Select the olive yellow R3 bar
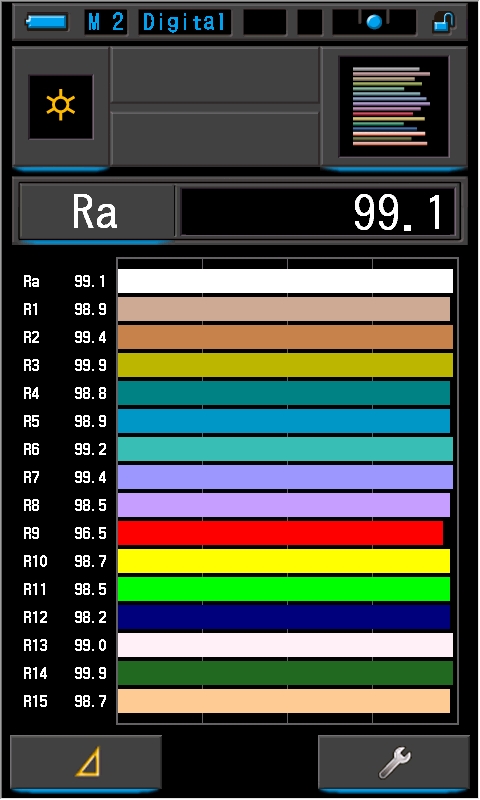The height and width of the screenshot is (800, 480). (x=285, y=365)
